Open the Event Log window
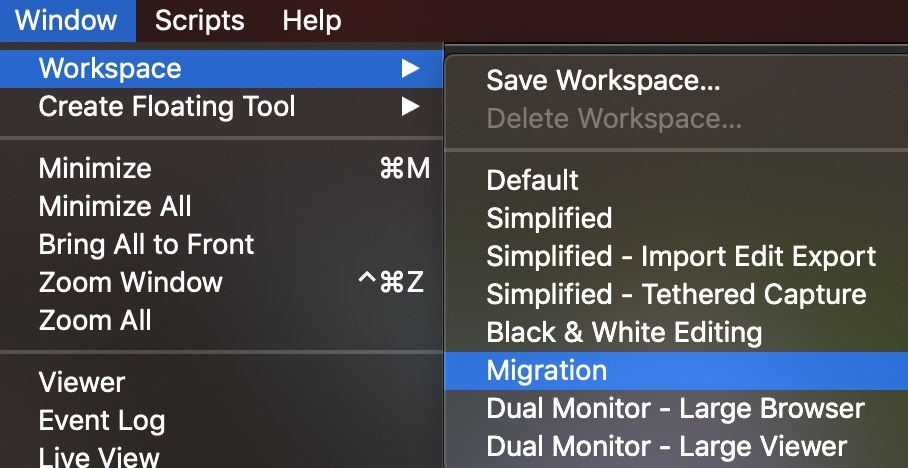The width and height of the screenshot is (908, 468). (101, 420)
